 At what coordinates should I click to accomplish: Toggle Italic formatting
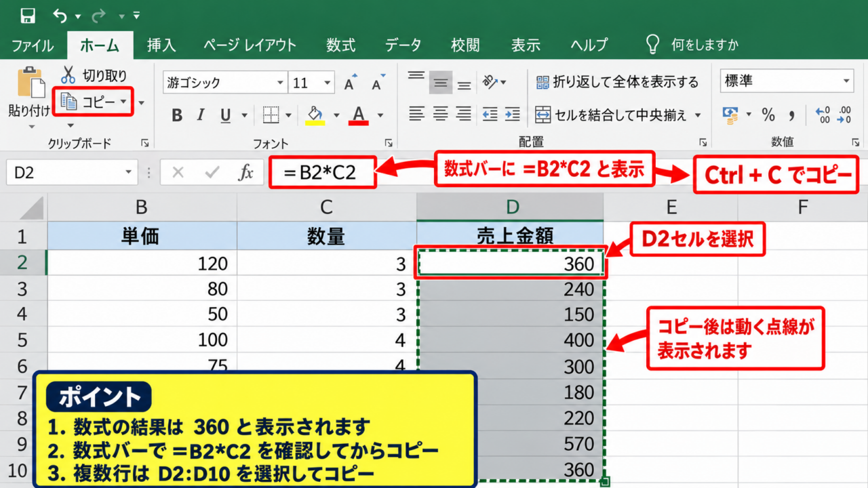click(201, 115)
